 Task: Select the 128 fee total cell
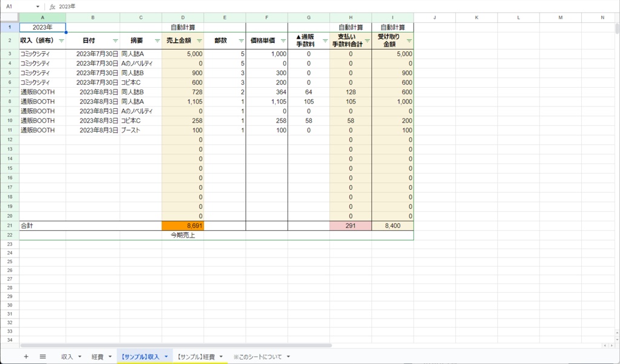(351, 92)
